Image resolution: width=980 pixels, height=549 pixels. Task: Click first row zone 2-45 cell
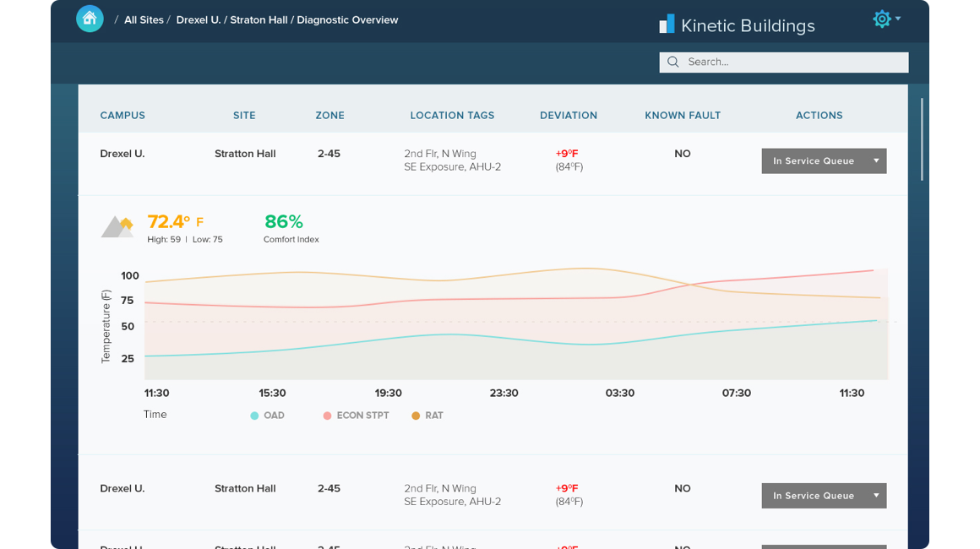329,154
